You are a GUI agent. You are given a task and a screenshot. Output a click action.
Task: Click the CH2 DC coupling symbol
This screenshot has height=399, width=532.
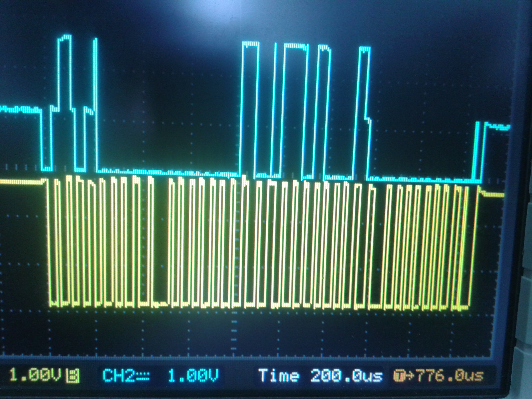tap(143, 376)
